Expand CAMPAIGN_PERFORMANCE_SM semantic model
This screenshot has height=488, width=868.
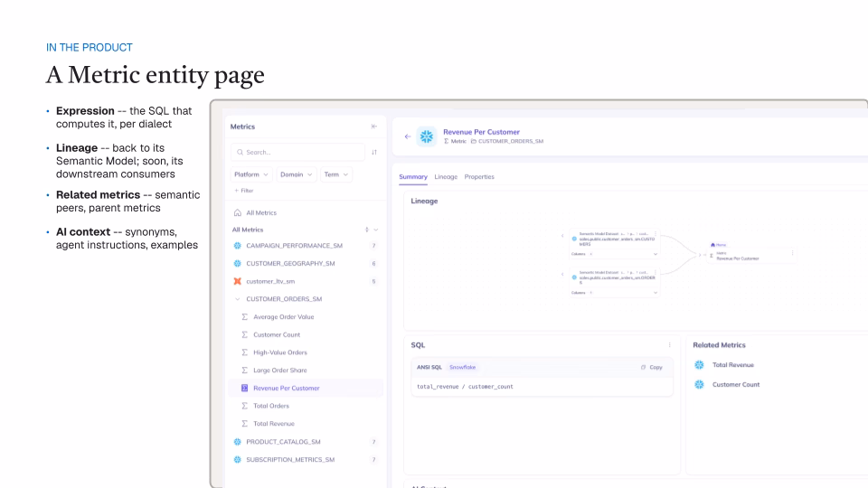point(295,246)
